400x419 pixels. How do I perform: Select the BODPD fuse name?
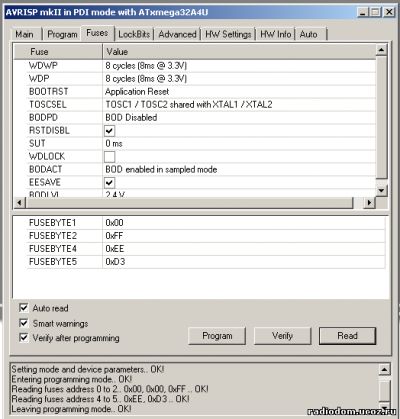point(43,118)
